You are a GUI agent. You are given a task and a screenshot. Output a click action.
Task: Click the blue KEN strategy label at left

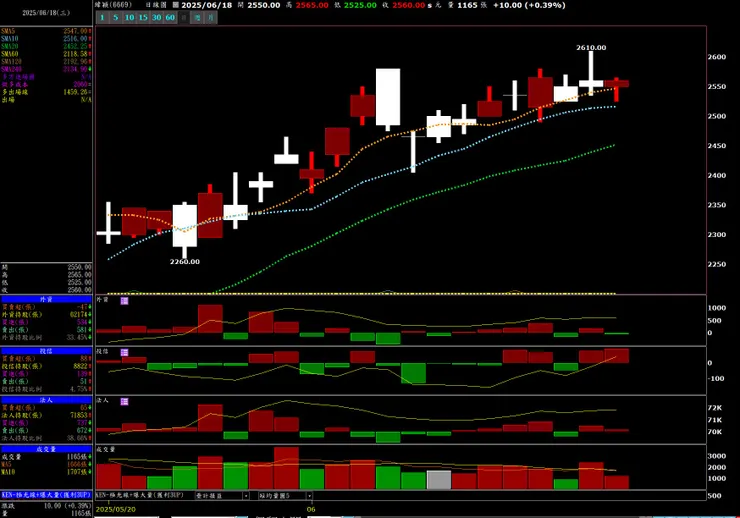[x=46, y=495]
